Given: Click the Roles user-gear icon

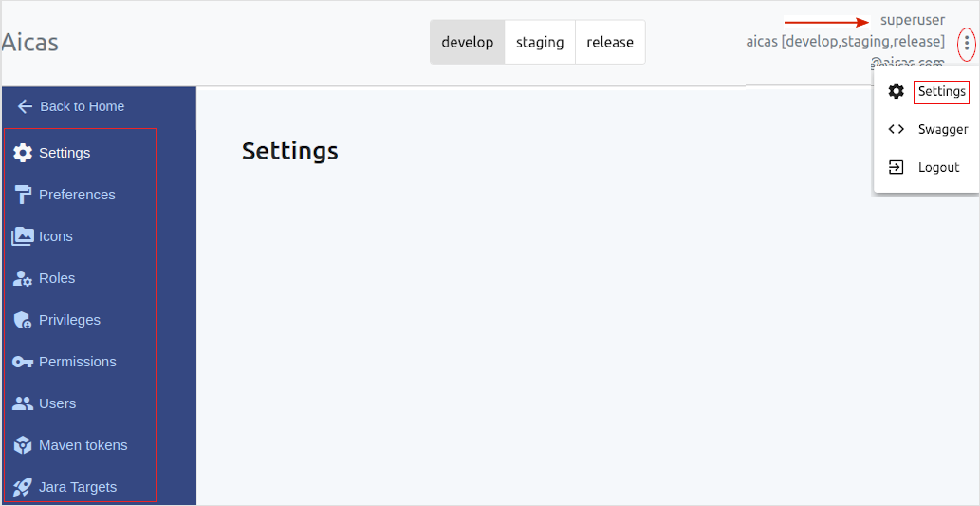Looking at the screenshot, I should click(23, 278).
